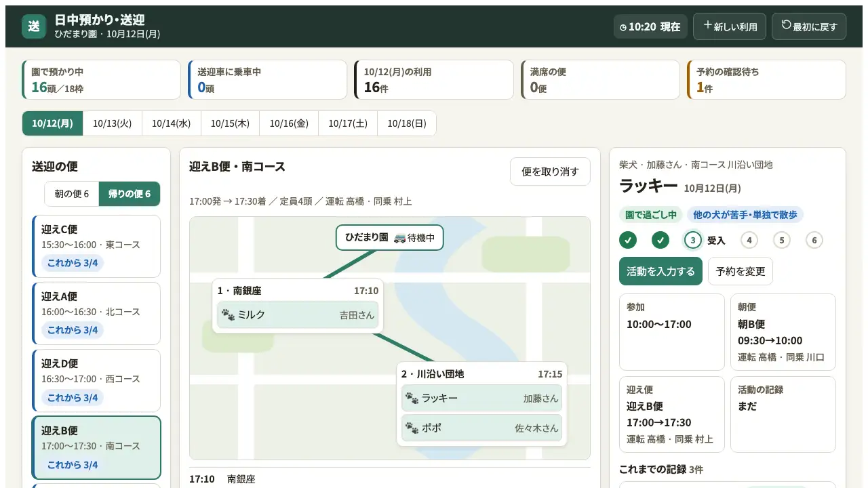Select step circle 4 in the progress tracker
Screen dimensions: 868x488
tap(749, 240)
